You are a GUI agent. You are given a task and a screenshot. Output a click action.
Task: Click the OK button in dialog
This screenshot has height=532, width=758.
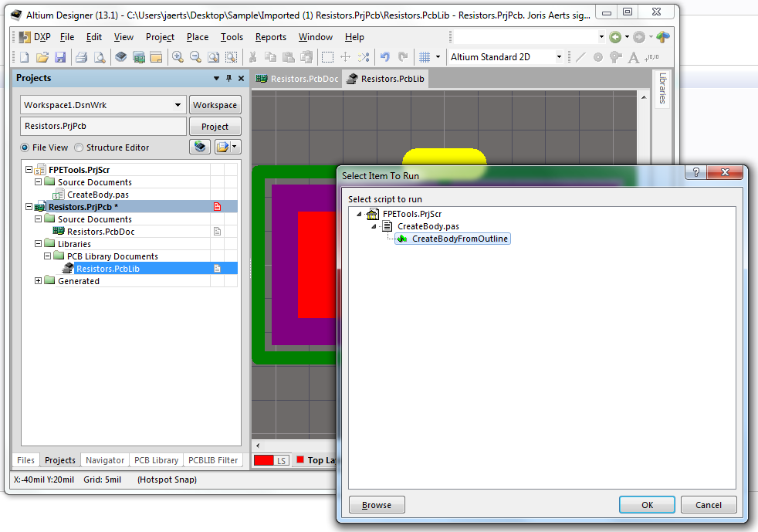647,504
